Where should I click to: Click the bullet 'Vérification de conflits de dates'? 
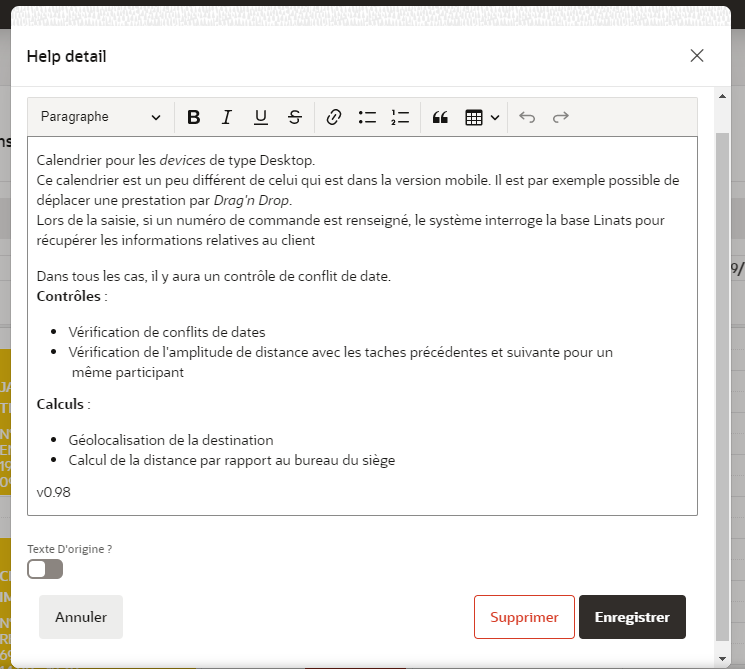pos(167,332)
